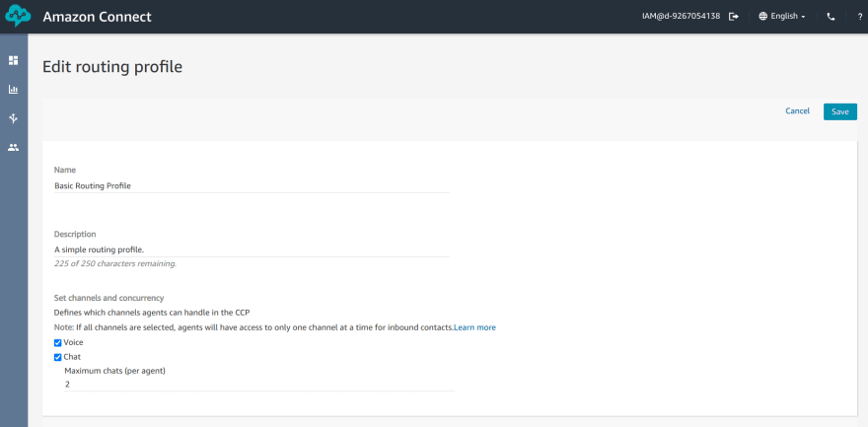Open the routing flow icon in sidebar
The width and height of the screenshot is (868, 427).
pos(13,118)
